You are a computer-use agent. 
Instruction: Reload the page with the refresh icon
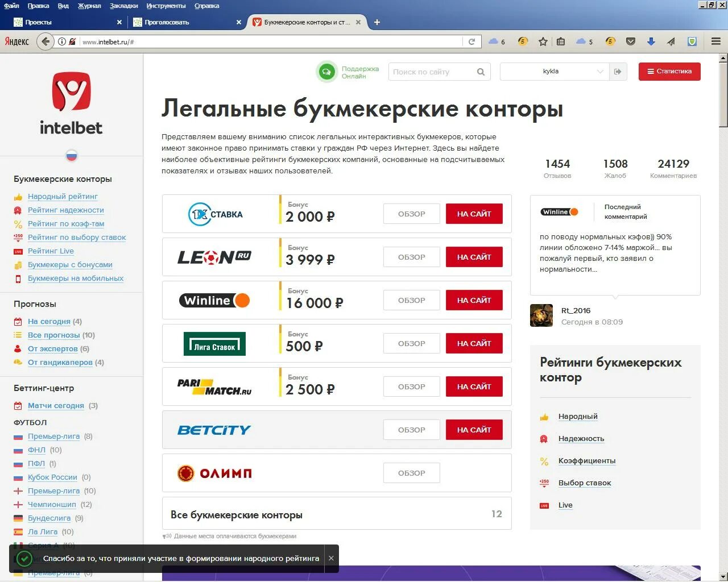click(471, 41)
